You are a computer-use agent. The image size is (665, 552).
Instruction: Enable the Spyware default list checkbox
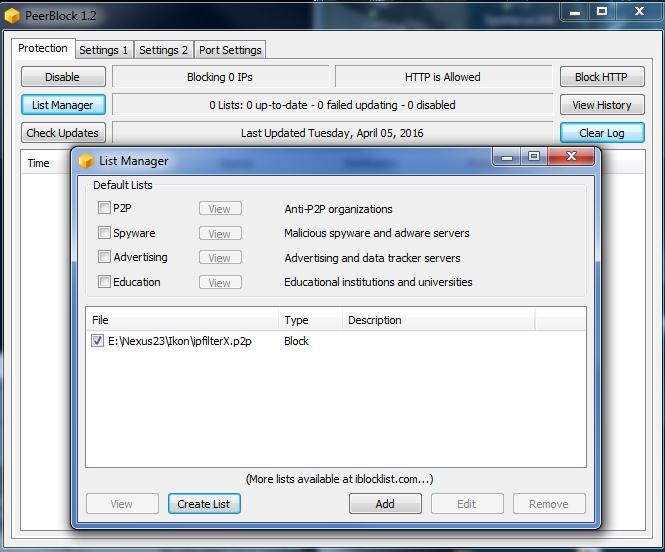coord(104,232)
